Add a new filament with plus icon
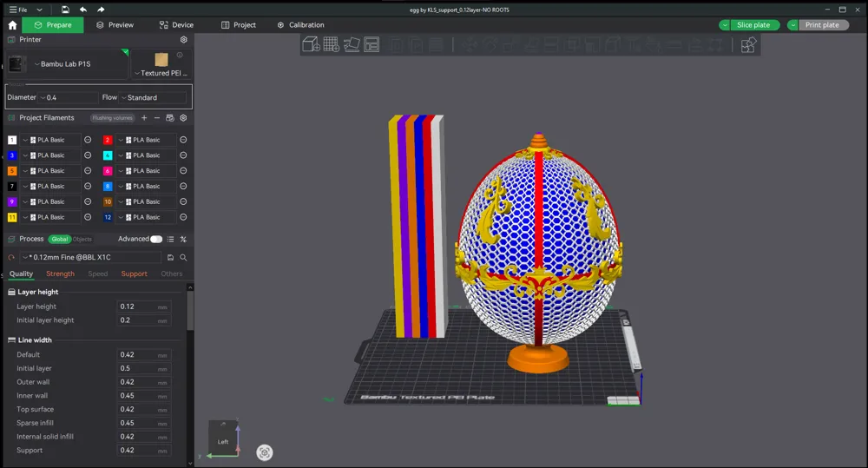The width and height of the screenshot is (868, 468). point(144,118)
